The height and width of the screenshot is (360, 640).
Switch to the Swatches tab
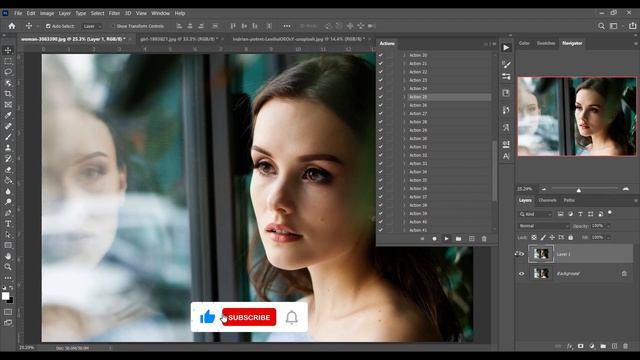546,43
